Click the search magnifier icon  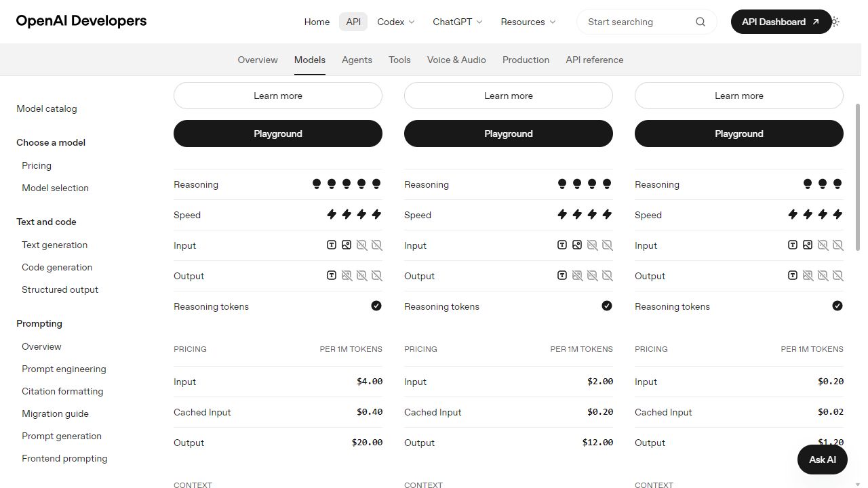tap(701, 22)
